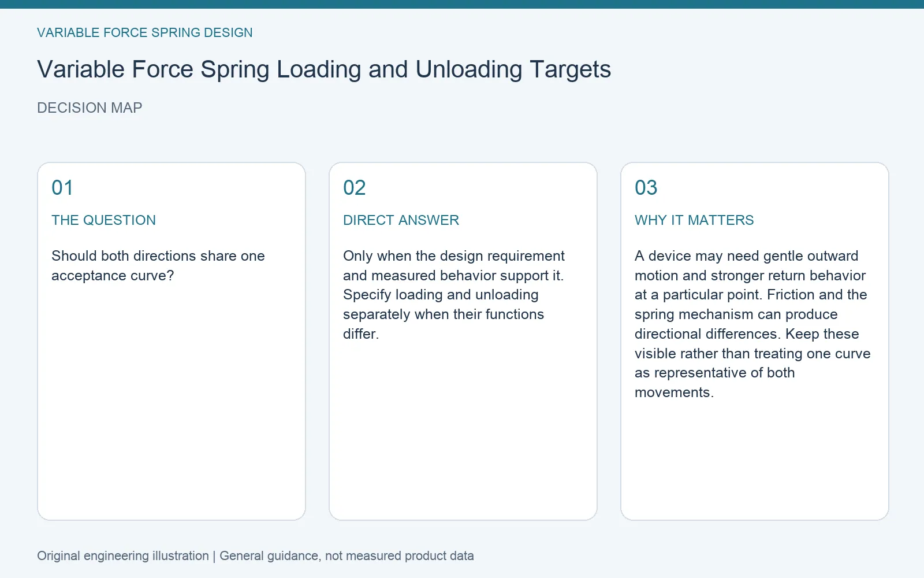Click the 'General guidance, not measured product data' note

pyautogui.click(x=346, y=556)
